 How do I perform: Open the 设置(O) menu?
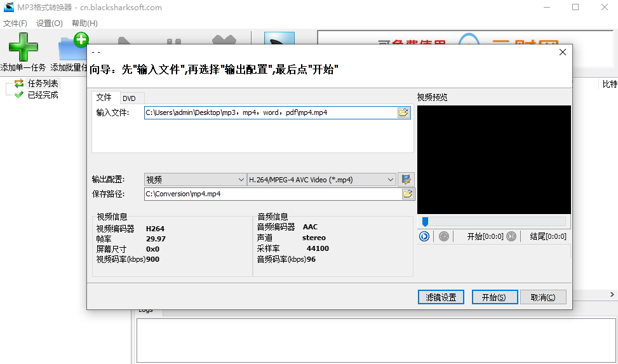click(50, 24)
